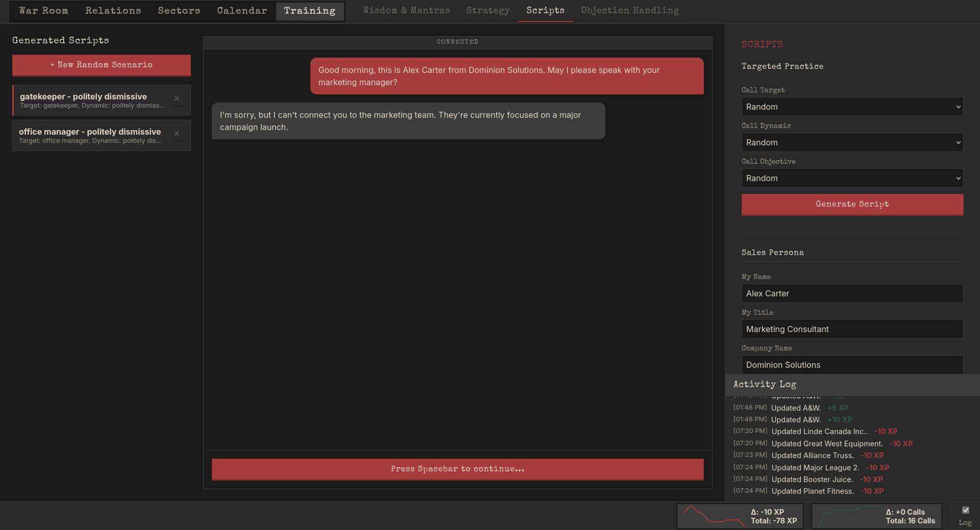
Task: Remove the office manager script with its X icon
Action: coord(177,134)
